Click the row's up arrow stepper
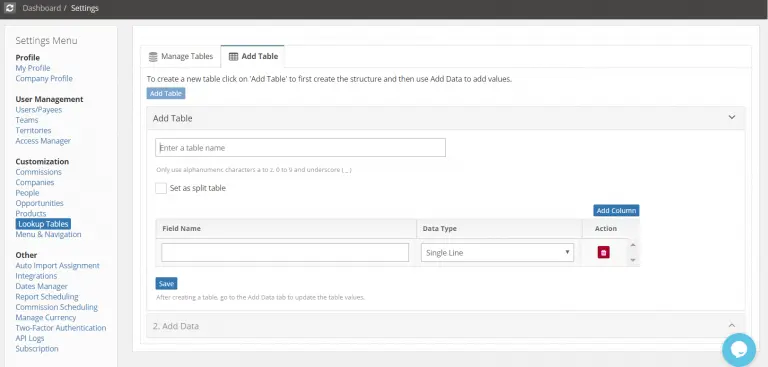Viewport: 768px width, 367px height. (x=633, y=245)
